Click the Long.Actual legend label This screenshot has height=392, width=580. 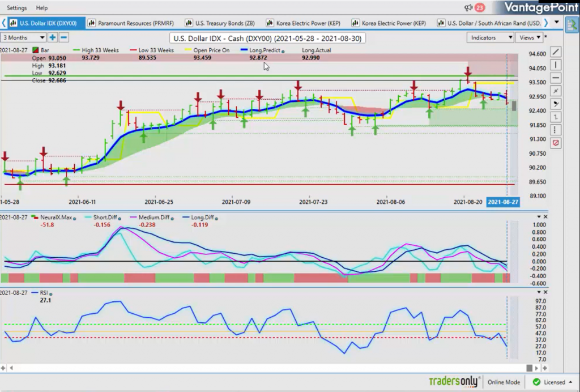[316, 50]
